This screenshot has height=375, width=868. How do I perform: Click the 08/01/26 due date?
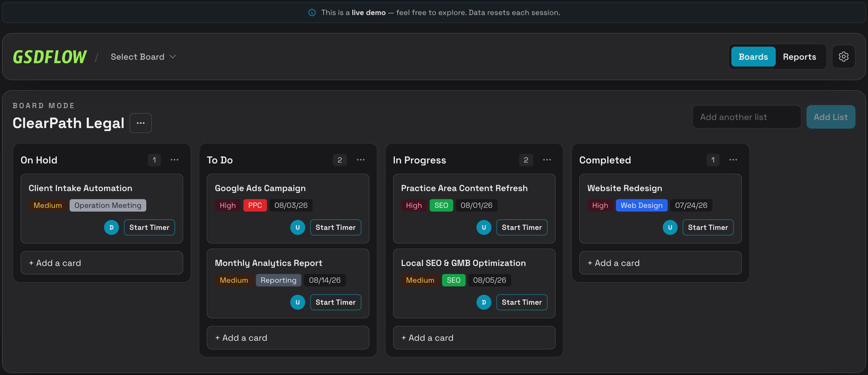[x=476, y=205]
